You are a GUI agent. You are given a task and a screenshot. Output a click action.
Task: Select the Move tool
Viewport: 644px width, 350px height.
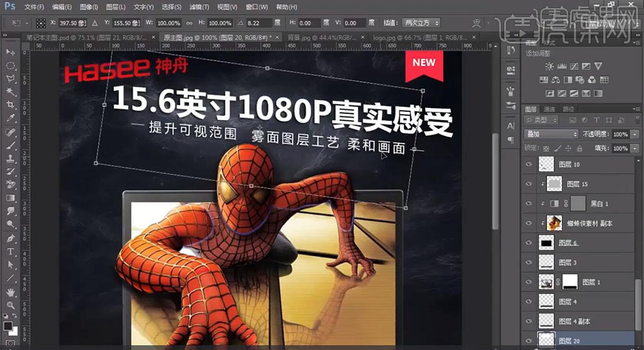[x=10, y=52]
